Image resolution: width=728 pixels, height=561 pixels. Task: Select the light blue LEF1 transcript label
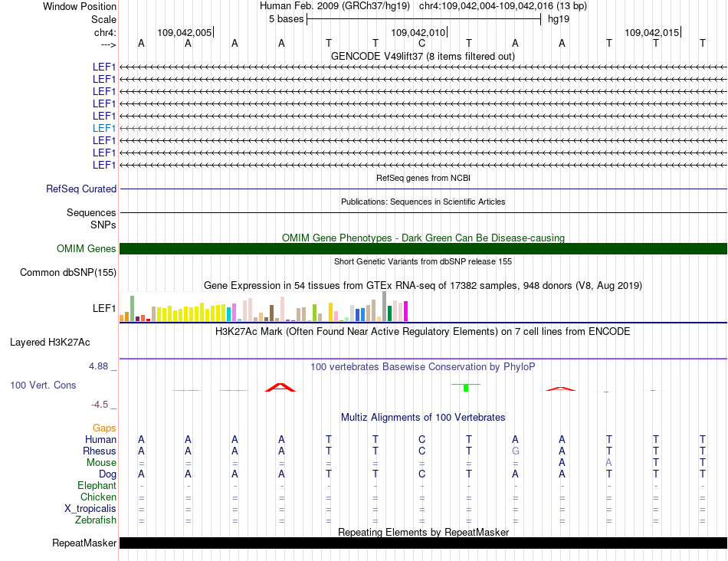coord(104,128)
